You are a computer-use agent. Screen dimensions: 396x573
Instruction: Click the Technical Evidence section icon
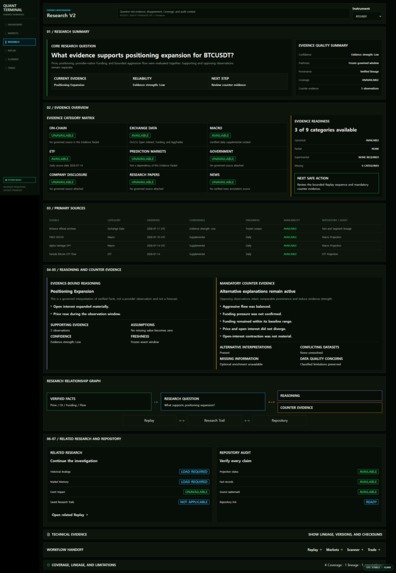pos(48,534)
